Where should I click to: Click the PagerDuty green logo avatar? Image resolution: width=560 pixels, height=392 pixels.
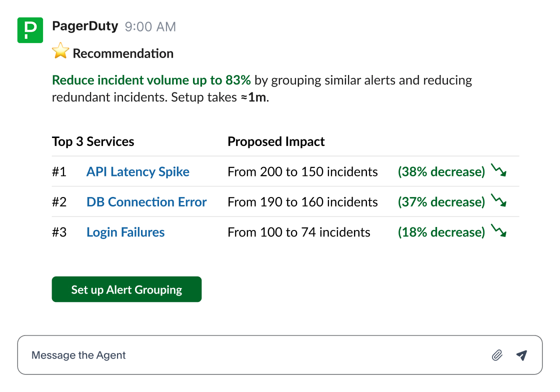tap(30, 30)
